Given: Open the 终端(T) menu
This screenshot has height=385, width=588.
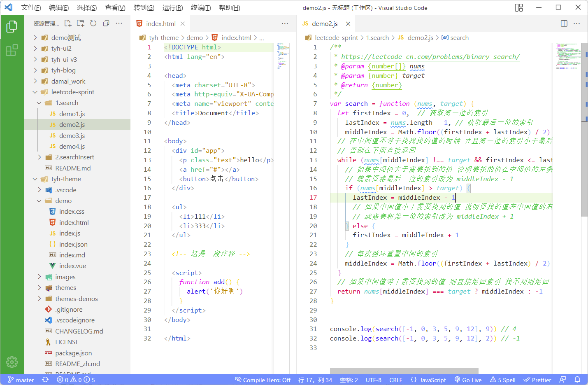Looking at the screenshot, I should tap(201, 7).
